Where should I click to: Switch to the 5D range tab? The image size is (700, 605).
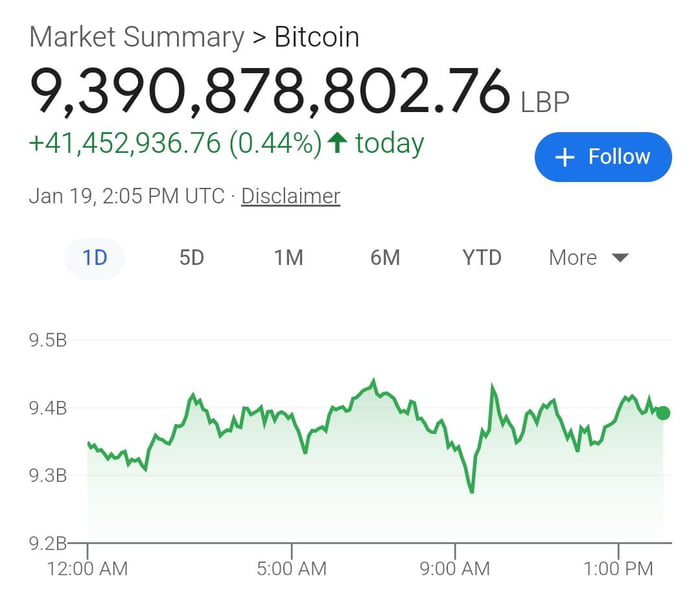click(191, 258)
